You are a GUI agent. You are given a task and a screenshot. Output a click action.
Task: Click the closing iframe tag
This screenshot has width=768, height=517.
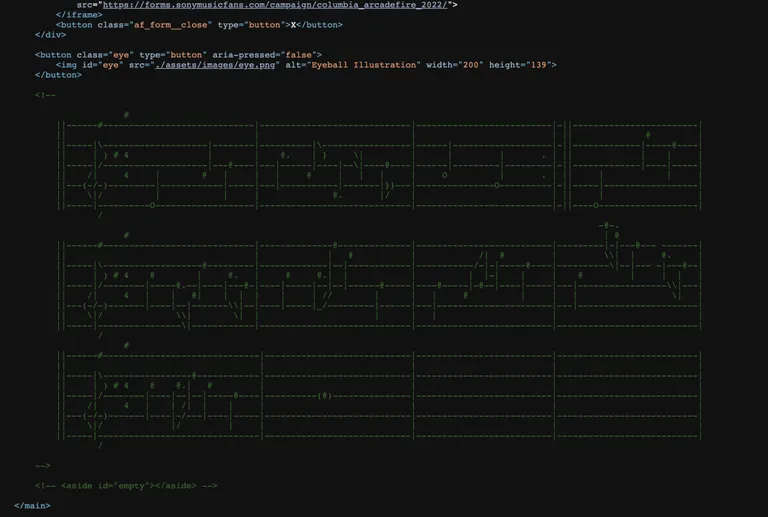click(78, 15)
